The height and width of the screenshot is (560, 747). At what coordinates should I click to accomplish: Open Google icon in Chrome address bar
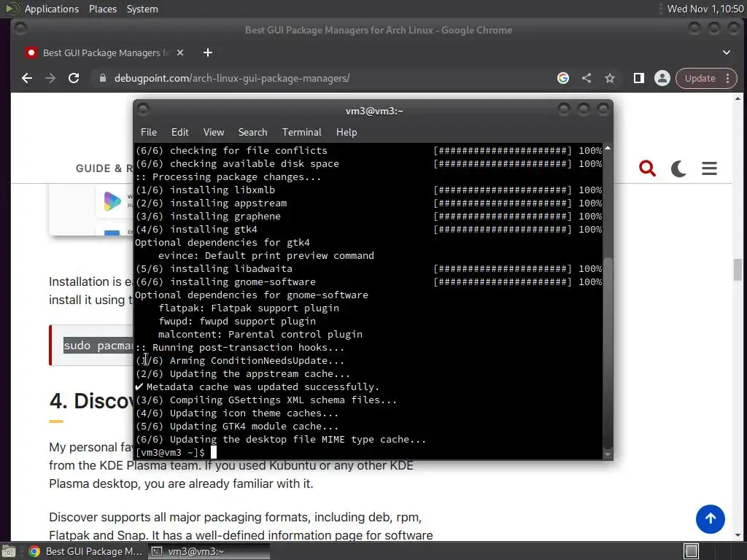(x=563, y=78)
